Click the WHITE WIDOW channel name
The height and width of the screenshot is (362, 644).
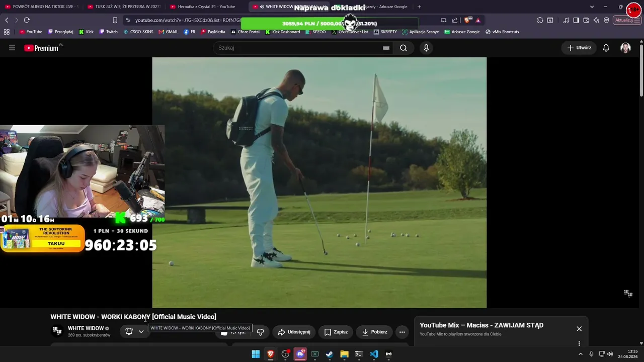click(86, 328)
